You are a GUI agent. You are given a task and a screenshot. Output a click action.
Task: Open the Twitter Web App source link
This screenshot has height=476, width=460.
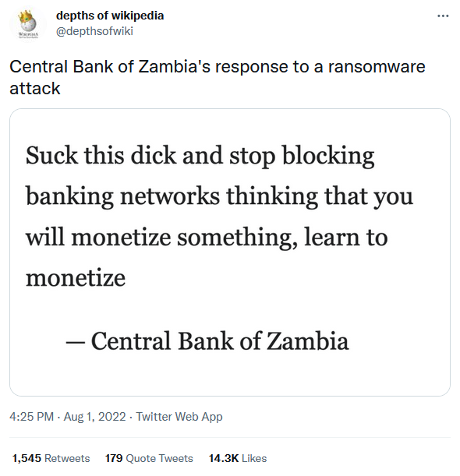(x=179, y=417)
